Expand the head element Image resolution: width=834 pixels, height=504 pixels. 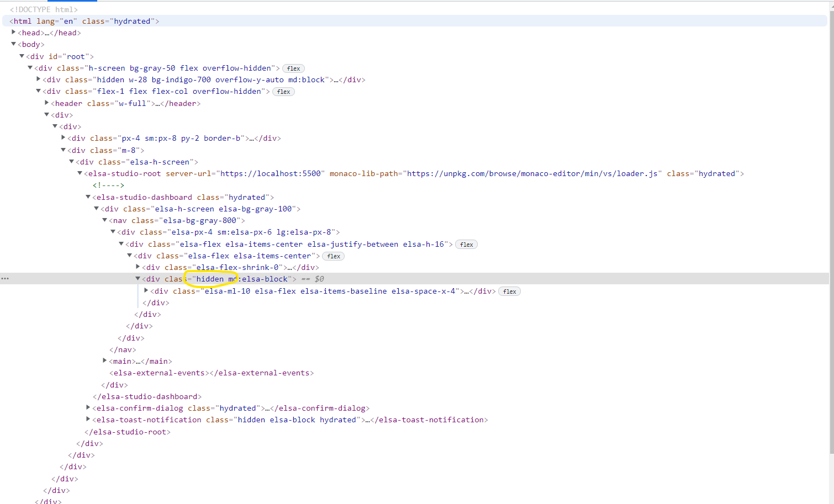(x=13, y=32)
